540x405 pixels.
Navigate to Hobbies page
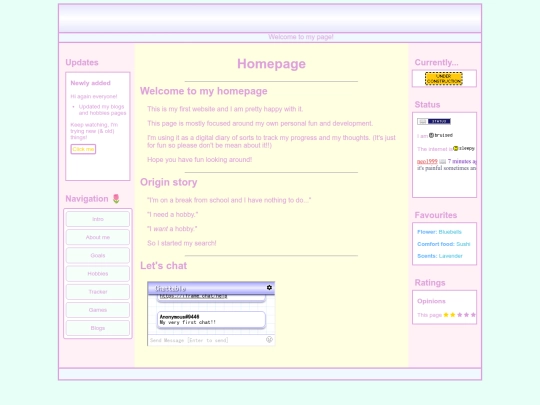(98, 274)
